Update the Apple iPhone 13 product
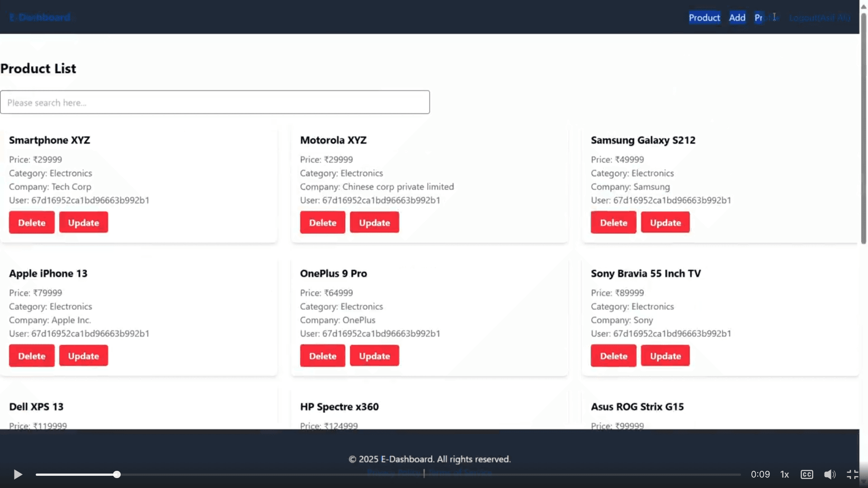Image resolution: width=868 pixels, height=488 pixels. click(84, 356)
